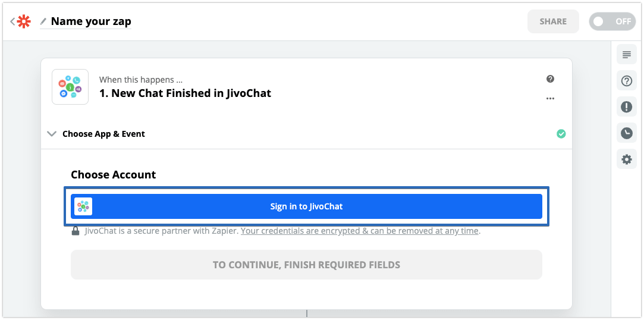This screenshot has height=320, width=644.
Task: Toggle the zap ON/OFF switch
Action: pos(611,21)
